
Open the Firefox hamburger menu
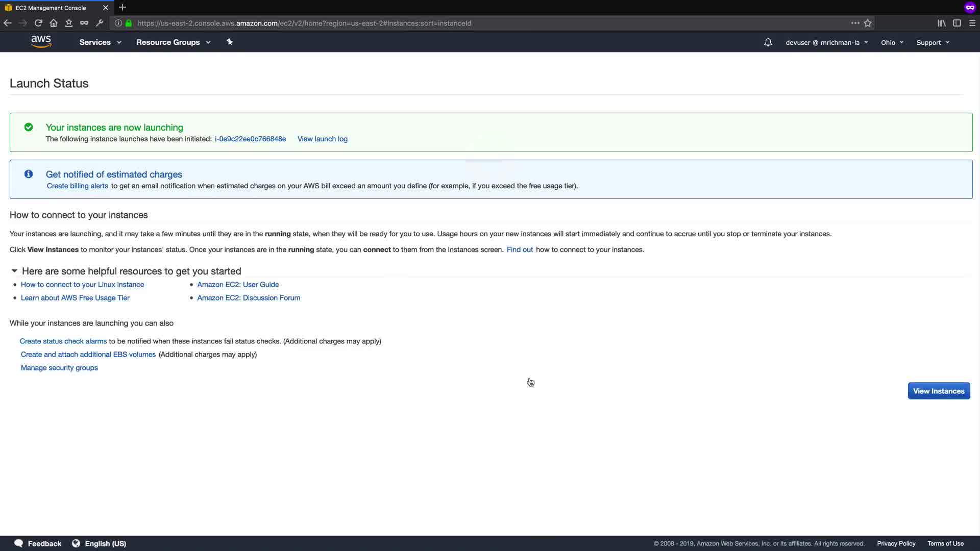[972, 23]
